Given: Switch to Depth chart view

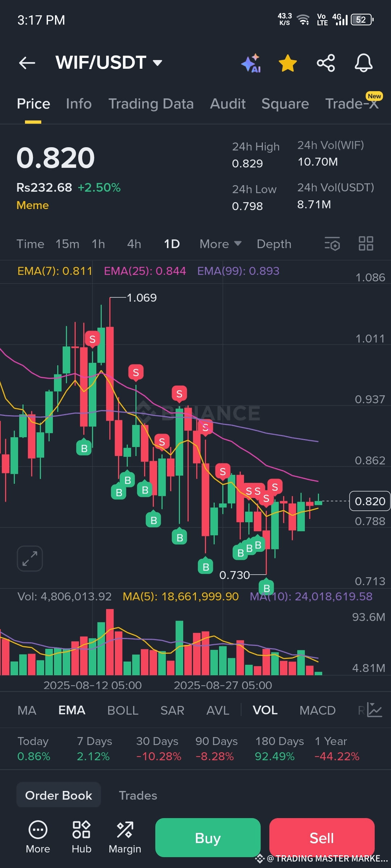Looking at the screenshot, I should coord(274,244).
